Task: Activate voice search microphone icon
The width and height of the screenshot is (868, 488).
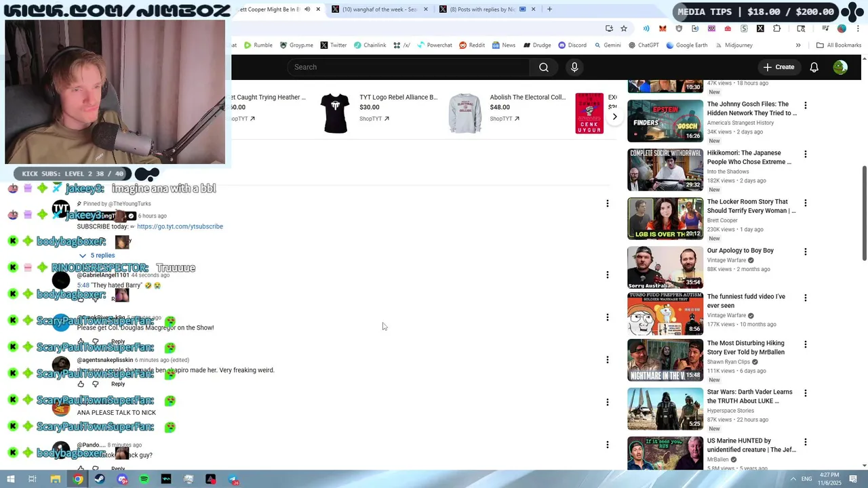Action: [574, 67]
